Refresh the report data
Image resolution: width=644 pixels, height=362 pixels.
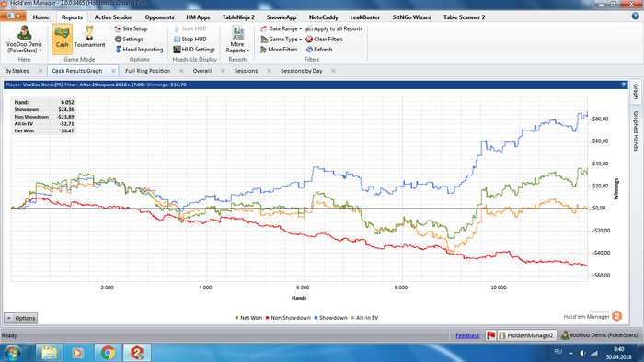319,50
